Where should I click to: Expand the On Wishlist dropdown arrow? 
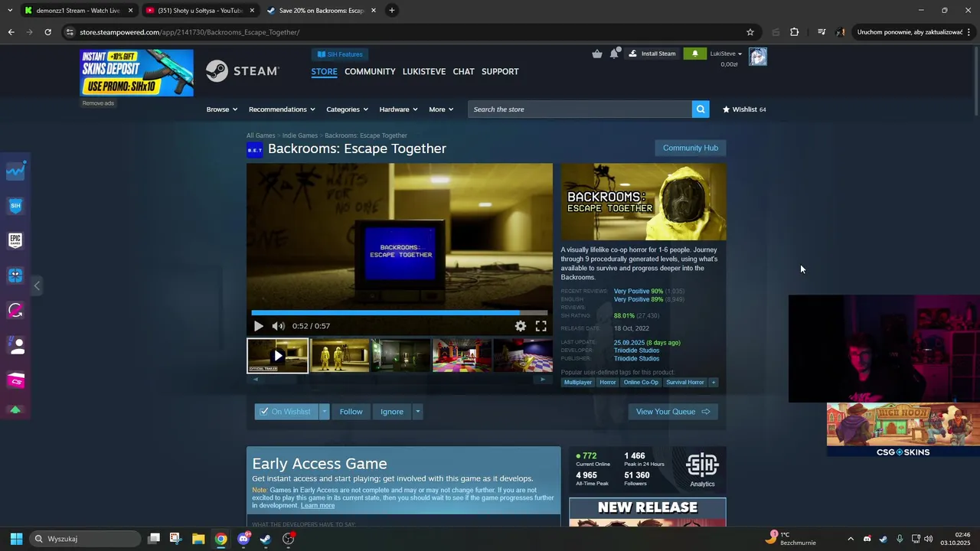click(x=324, y=412)
